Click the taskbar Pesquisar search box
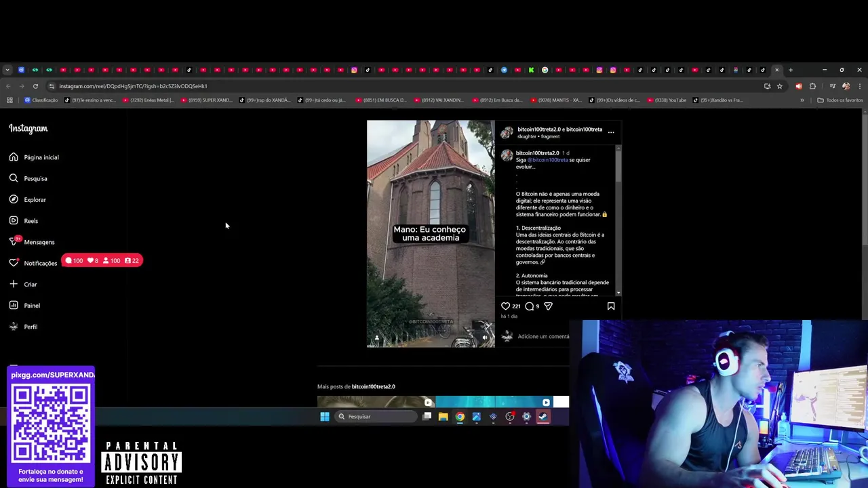The height and width of the screenshot is (488, 868). 376,417
